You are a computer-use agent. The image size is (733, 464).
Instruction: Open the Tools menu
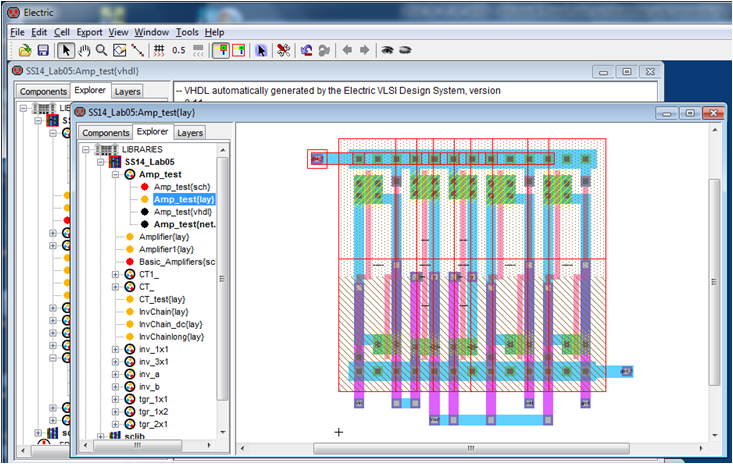point(187,32)
